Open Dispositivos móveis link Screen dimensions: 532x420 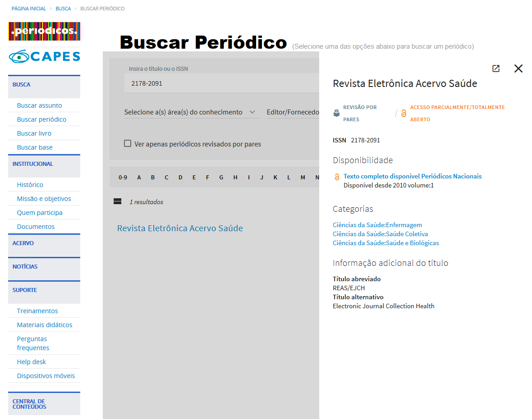(46, 375)
